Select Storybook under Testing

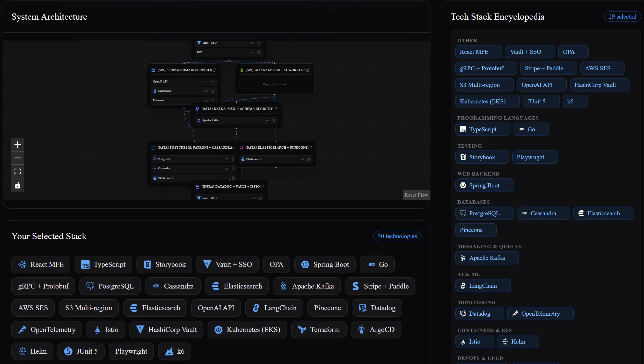[482, 157]
